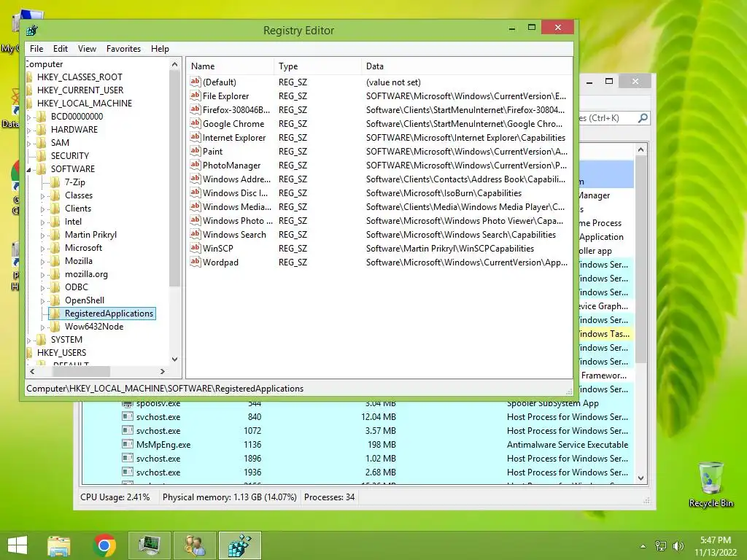Viewport: 747px width, 560px height.
Task: Switch to Registry Editor taskbar button
Action: click(x=239, y=545)
